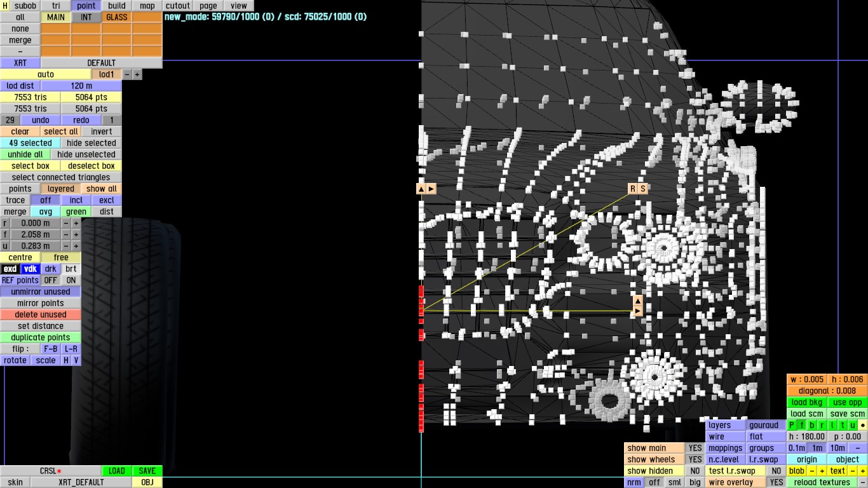Click the yellow H button beside subob
Screen dimensions: 868x488
click(x=6, y=6)
